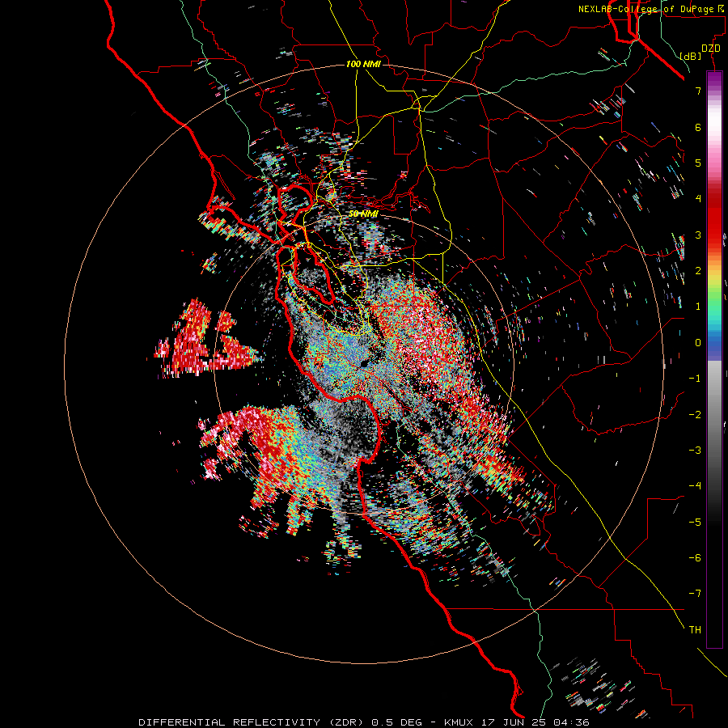
Task: Click the "TH" threshold label on color scale
Action: pos(695,630)
